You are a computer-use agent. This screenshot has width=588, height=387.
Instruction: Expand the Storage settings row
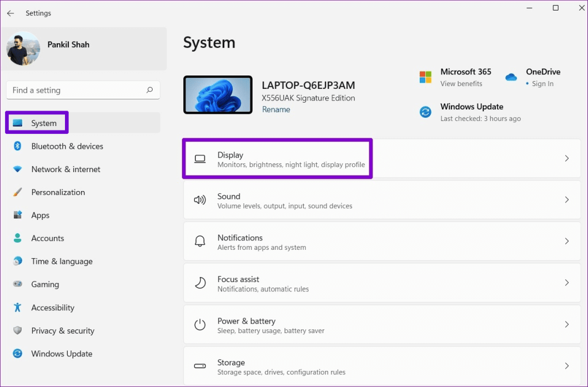pyautogui.click(x=567, y=365)
